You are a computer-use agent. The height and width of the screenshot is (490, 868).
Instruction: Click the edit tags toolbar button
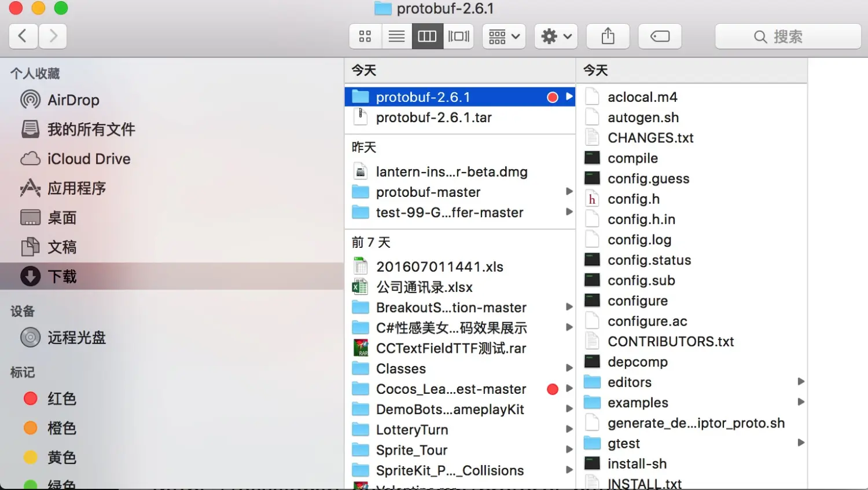[x=660, y=36]
